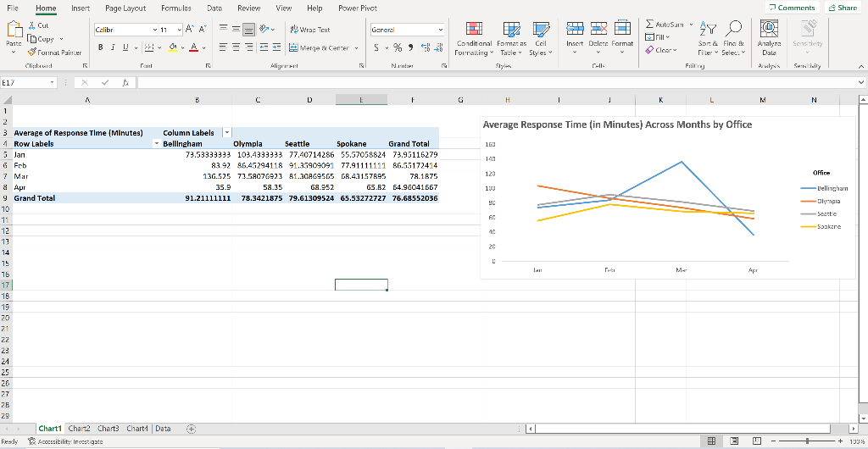Toggle Bold formatting
868x449 pixels.
coord(100,47)
